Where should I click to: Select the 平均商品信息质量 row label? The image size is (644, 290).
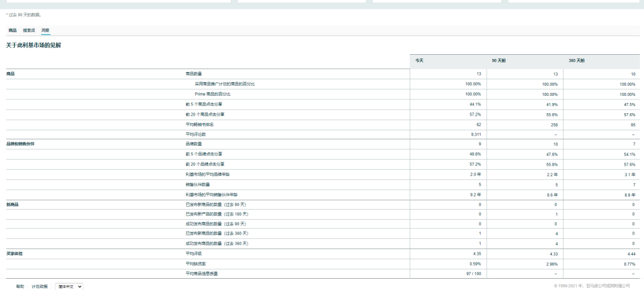202,273
